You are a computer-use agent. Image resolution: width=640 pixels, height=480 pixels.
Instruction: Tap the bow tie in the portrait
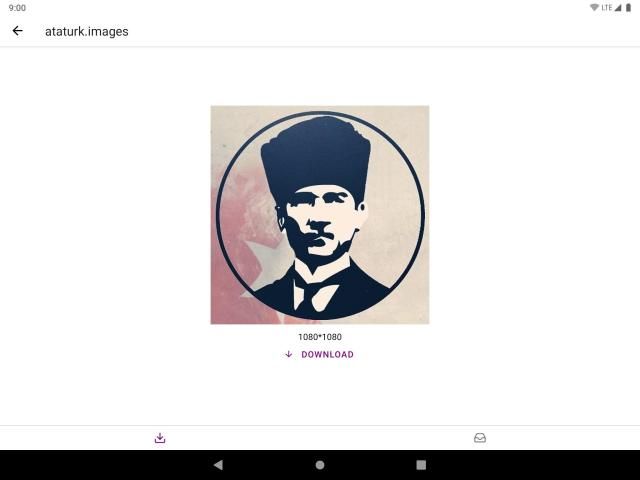[x=316, y=293]
